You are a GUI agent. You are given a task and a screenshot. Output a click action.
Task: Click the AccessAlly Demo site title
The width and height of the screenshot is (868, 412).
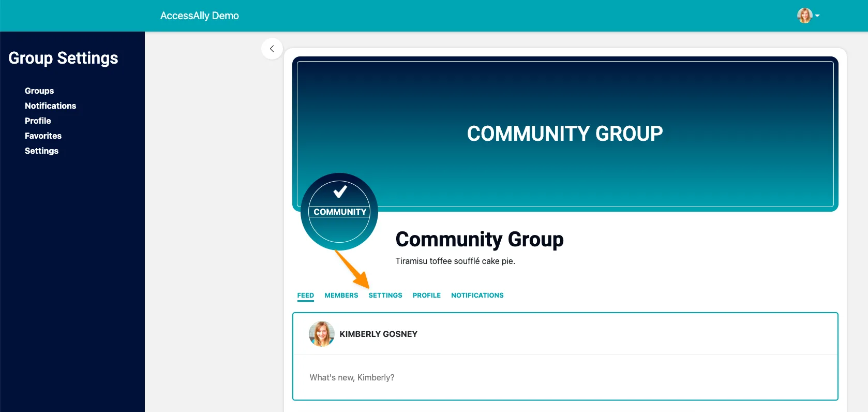pyautogui.click(x=199, y=16)
